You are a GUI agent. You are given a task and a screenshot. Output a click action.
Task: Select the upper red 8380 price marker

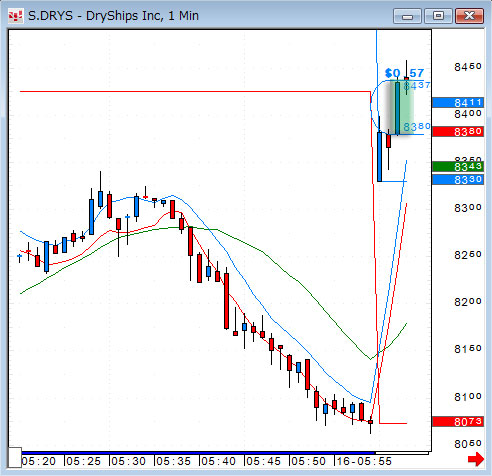tap(458, 132)
